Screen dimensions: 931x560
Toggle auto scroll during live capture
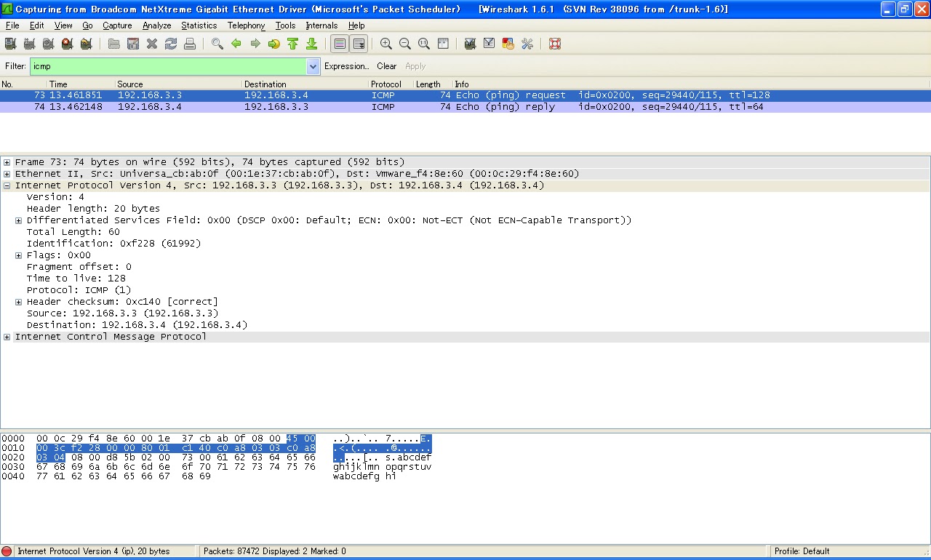point(359,44)
